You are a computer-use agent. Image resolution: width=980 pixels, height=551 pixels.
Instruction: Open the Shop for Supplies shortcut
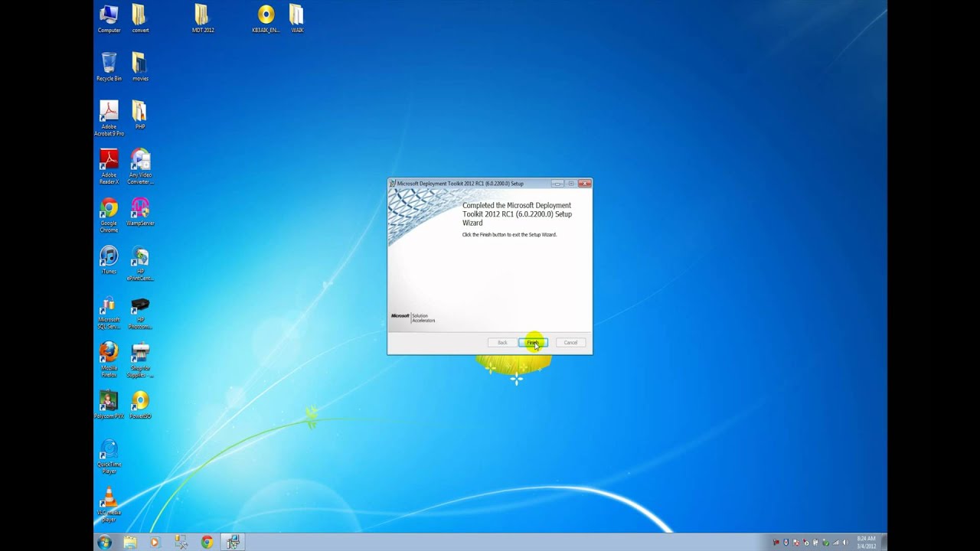coord(140,360)
